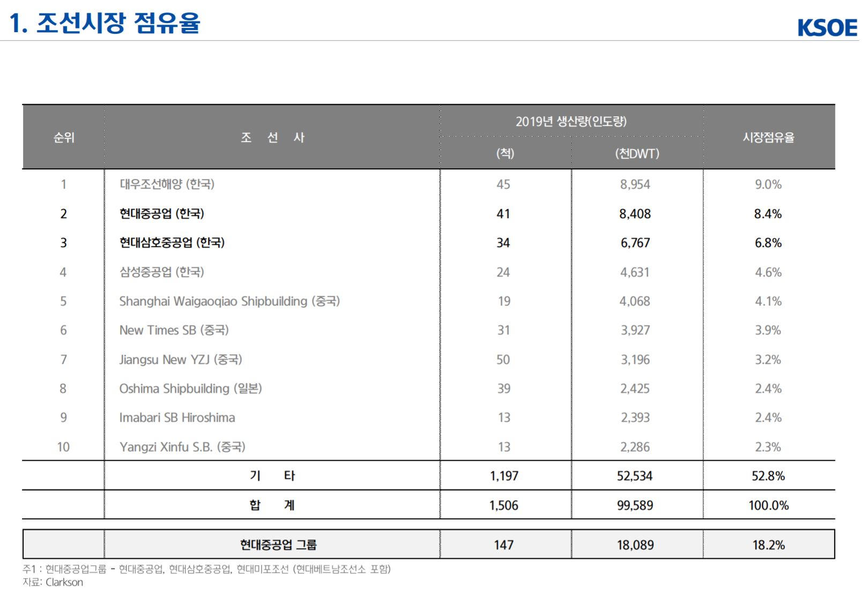This screenshot has width=868, height=591.
Task: Select '현대삼호중공업 (한국)' cell
Action: point(172,243)
